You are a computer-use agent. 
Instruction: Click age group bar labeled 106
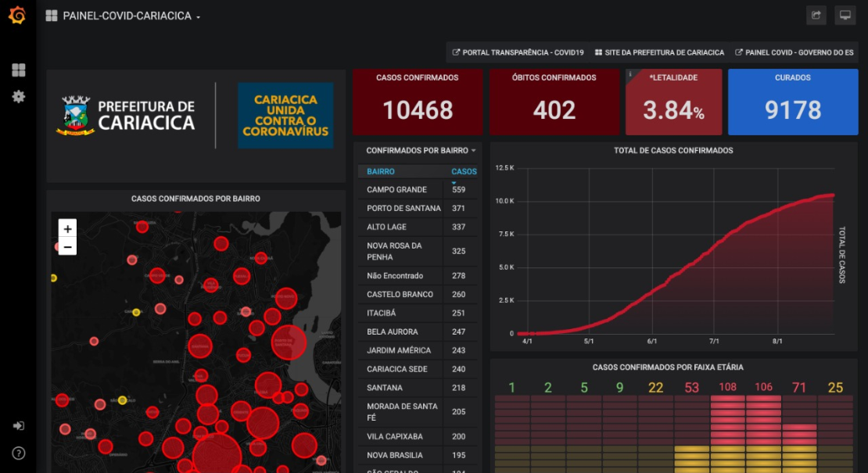point(763,434)
